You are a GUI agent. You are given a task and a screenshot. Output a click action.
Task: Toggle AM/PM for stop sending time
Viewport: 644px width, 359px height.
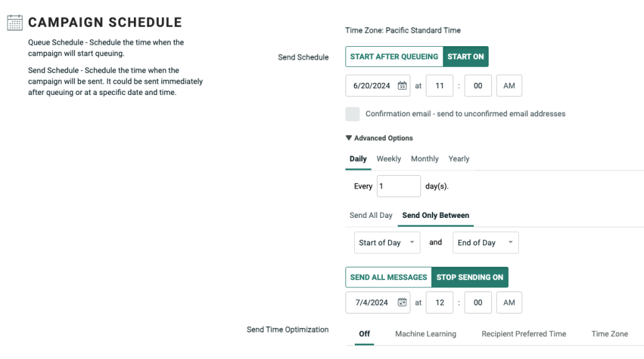click(x=509, y=302)
